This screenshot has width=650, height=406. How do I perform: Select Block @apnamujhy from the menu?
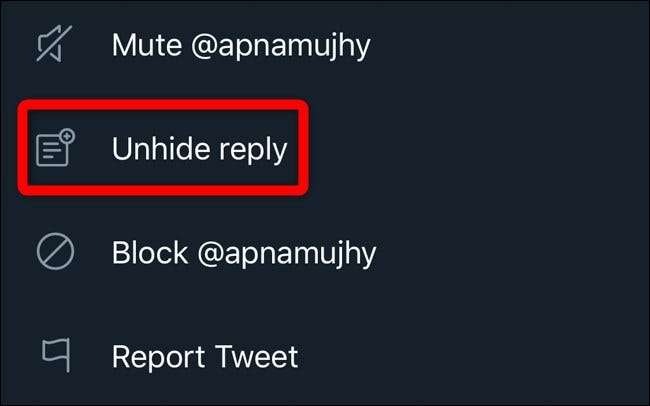tap(243, 252)
